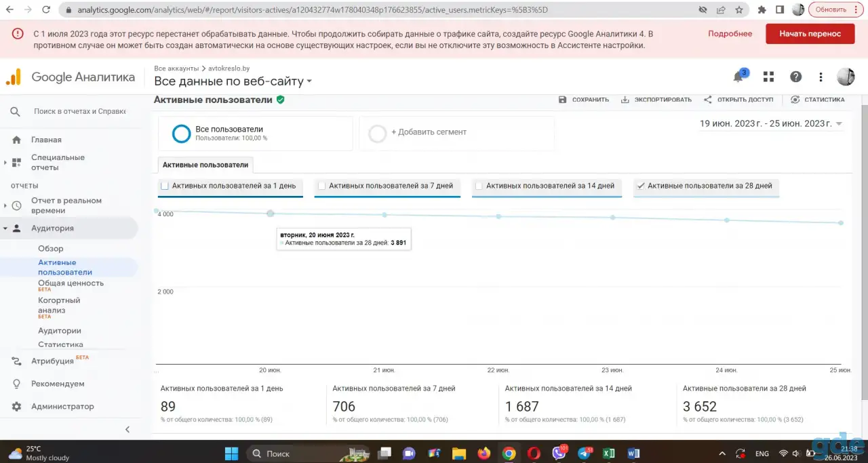Viewport: 868px width, 463px height.
Task: Uncheck the 28-day active users checkbox
Action: [x=641, y=186]
